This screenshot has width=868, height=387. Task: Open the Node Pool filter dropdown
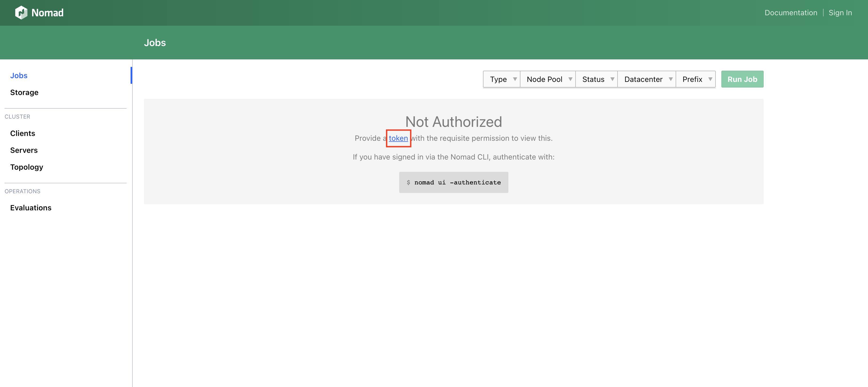coord(547,79)
